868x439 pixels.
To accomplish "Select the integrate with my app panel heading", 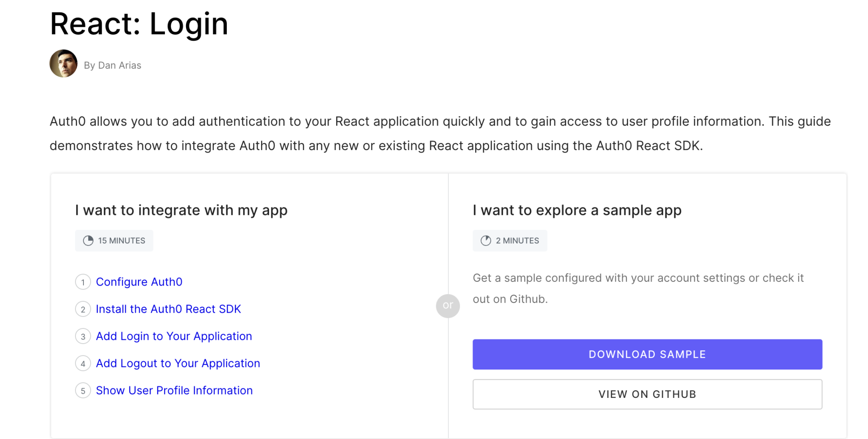I will 181,210.
